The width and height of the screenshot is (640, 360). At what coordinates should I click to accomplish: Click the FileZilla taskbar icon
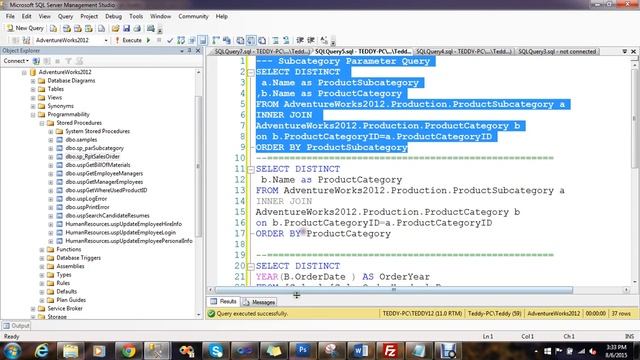pyautogui.click(x=389, y=351)
